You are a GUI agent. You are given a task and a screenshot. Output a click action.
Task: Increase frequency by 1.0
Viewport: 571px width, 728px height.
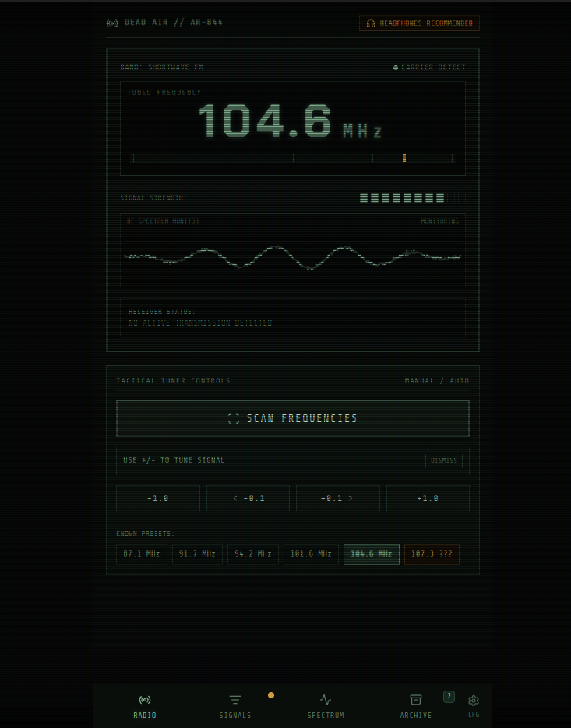428,498
